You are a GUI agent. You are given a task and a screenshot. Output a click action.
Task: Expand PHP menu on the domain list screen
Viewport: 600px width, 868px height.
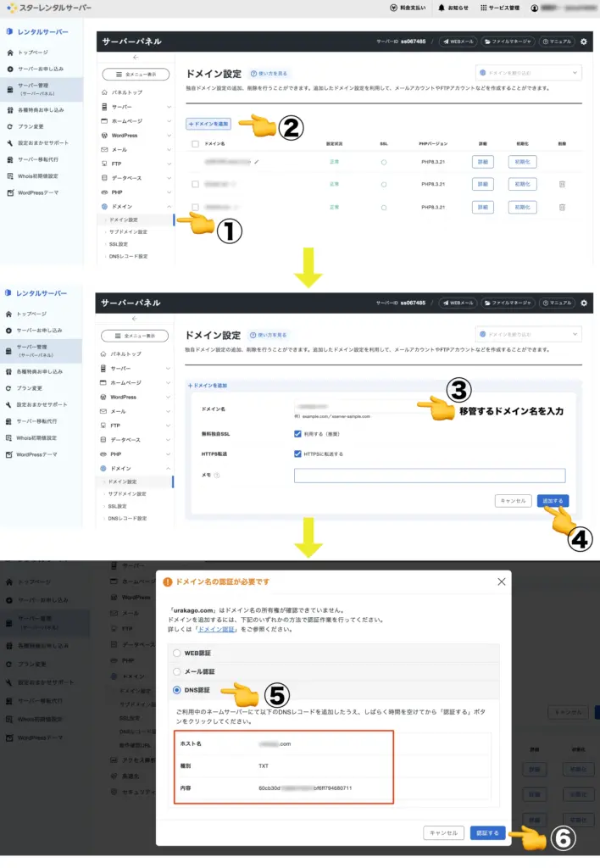[136, 192]
